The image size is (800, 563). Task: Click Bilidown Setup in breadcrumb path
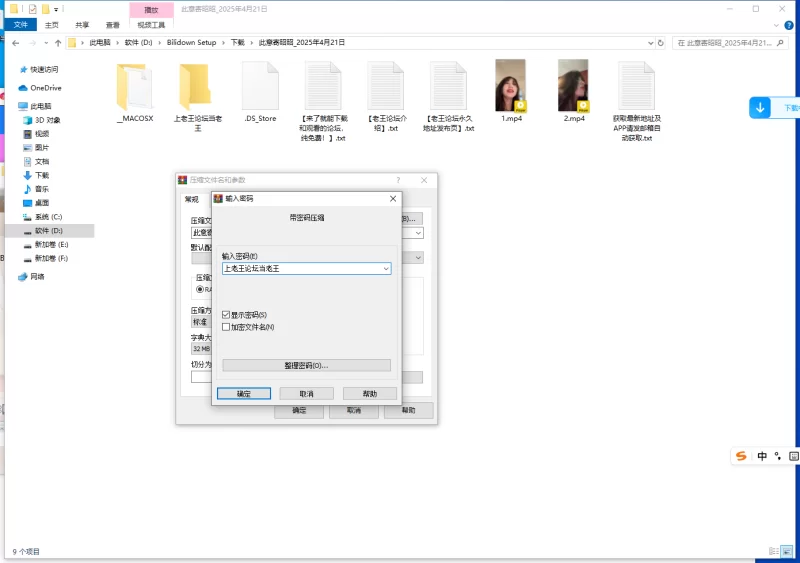pyautogui.click(x=192, y=43)
